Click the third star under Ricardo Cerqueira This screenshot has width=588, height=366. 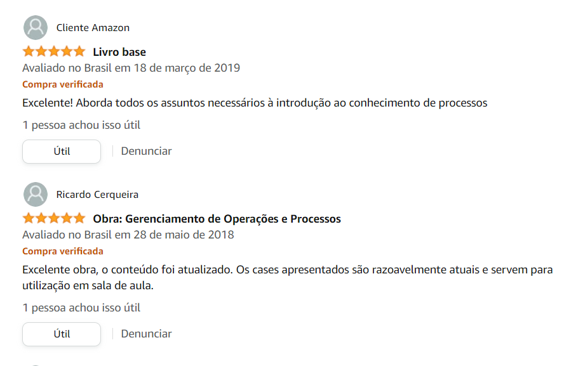coord(54,218)
